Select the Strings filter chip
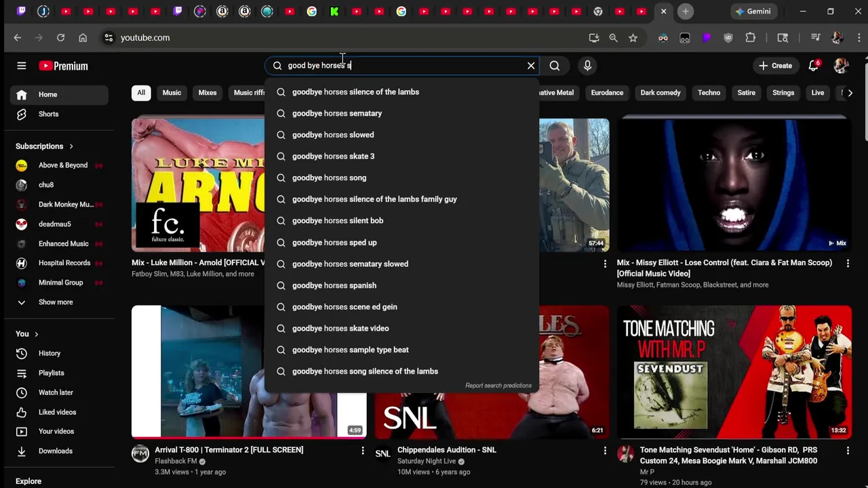 [783, 93]
